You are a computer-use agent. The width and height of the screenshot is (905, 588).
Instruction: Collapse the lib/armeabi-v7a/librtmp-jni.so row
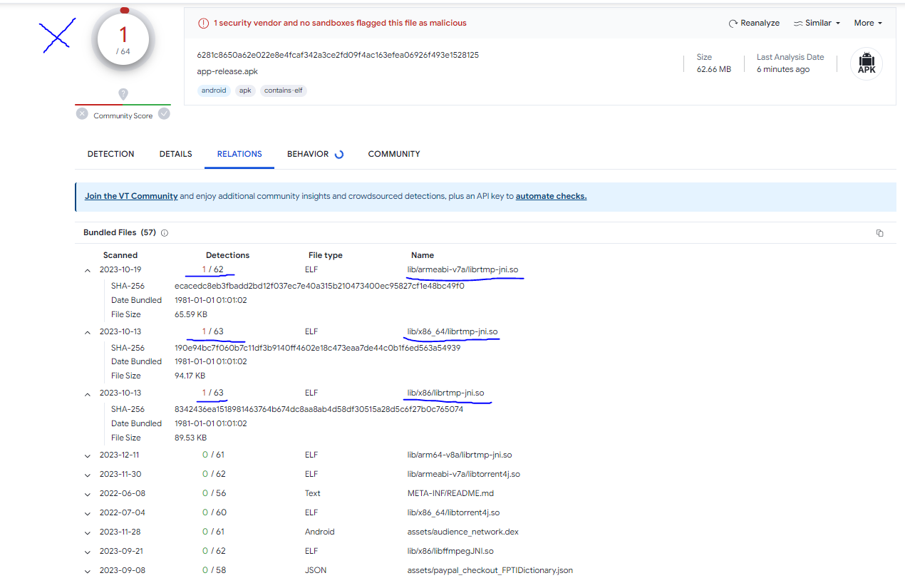point(88,270)
